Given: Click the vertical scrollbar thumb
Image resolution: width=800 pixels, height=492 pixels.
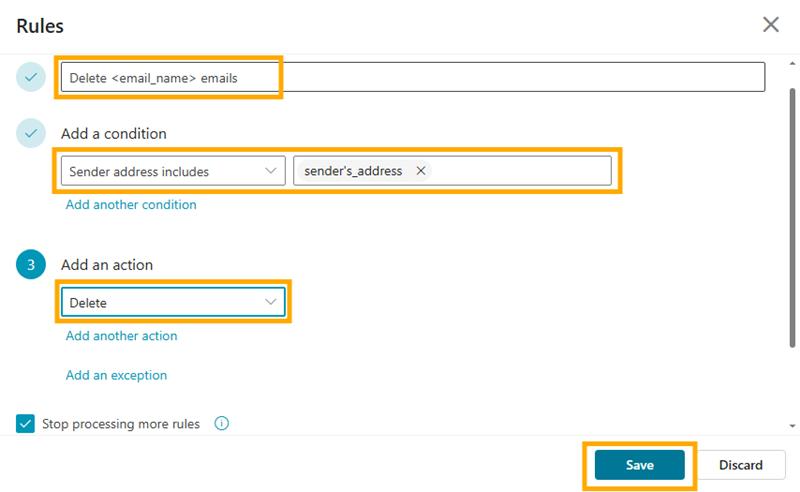Looking at the screenshot, I should [x=792, y=218].
